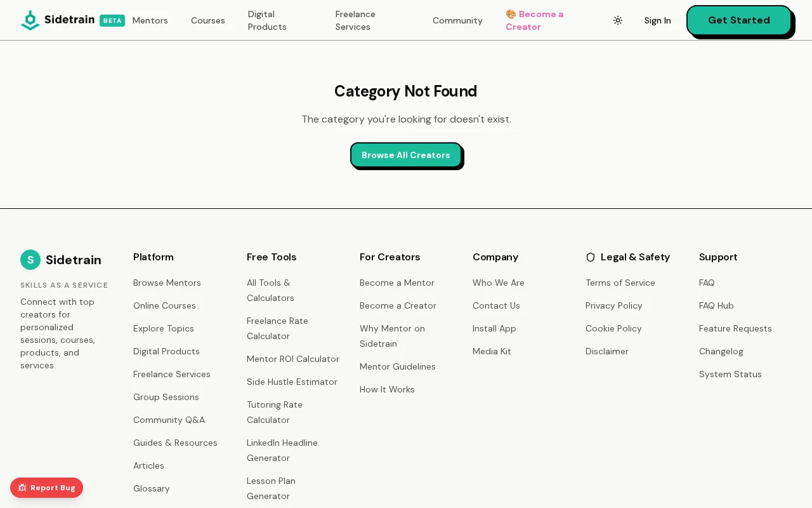Open Freelance Services in the header

click(355, 20)
